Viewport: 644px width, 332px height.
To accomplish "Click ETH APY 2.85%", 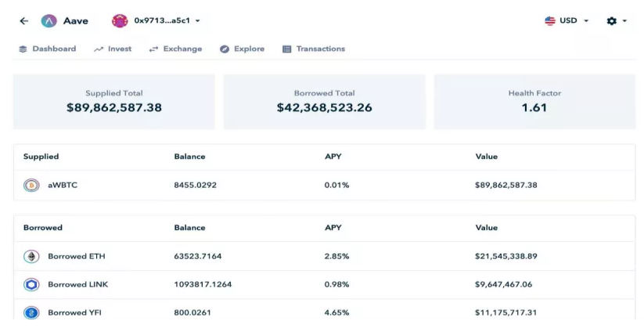I will click(x=336, y=256).
